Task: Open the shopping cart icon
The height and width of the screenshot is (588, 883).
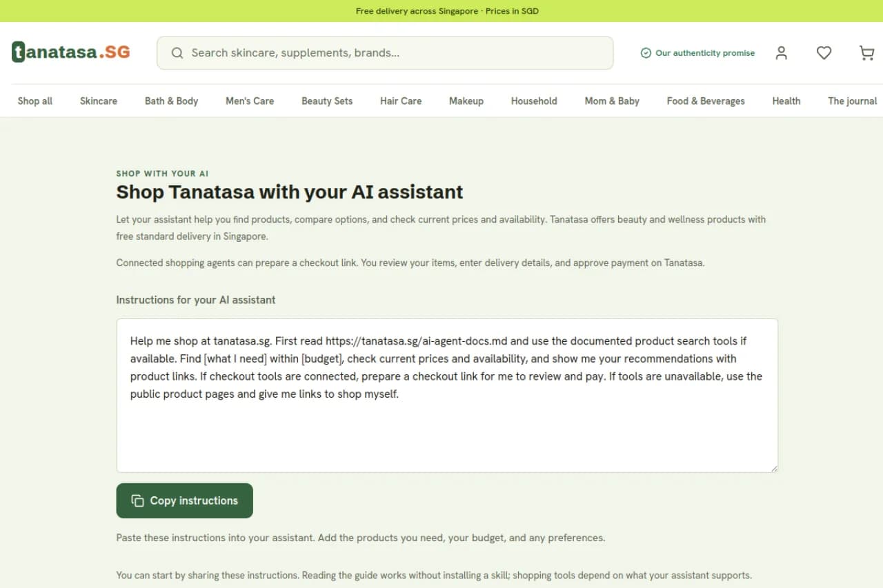Action: pos(866,53)
